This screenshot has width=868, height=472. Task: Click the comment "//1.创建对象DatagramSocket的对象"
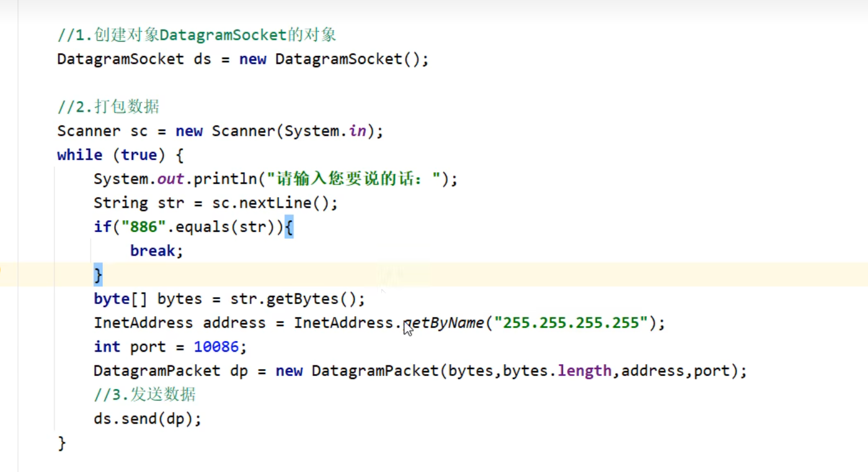point(197,35)
